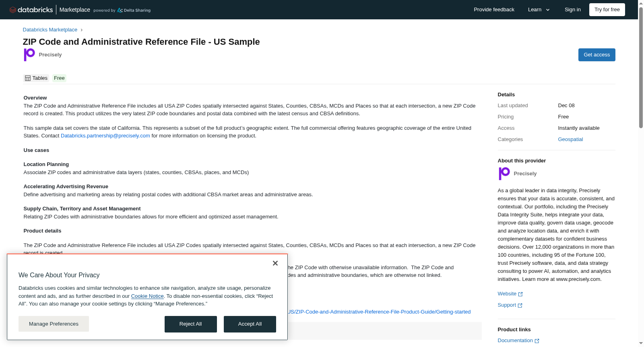Click the Overview heading
This screenshot has height=347, width=644.
click(x=35, y=98)
